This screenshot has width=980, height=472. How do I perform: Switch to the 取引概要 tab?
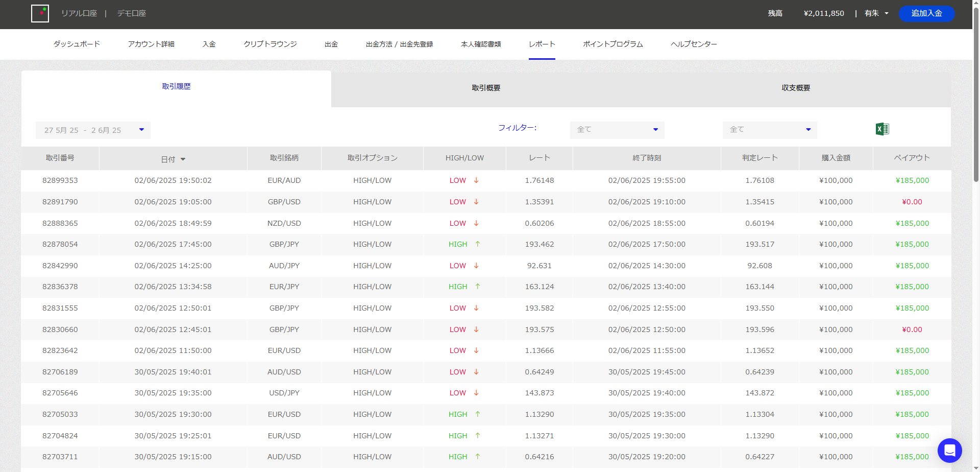coord(486,88)
